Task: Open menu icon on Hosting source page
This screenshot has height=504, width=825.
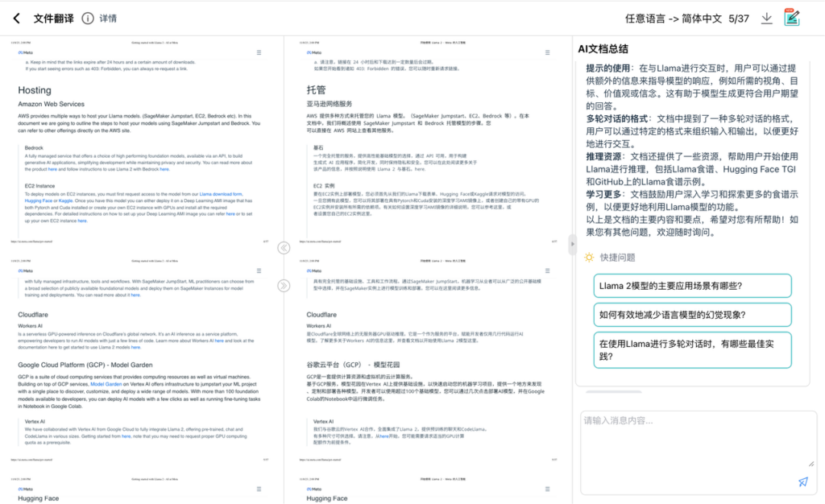Action: coord(259,52)
